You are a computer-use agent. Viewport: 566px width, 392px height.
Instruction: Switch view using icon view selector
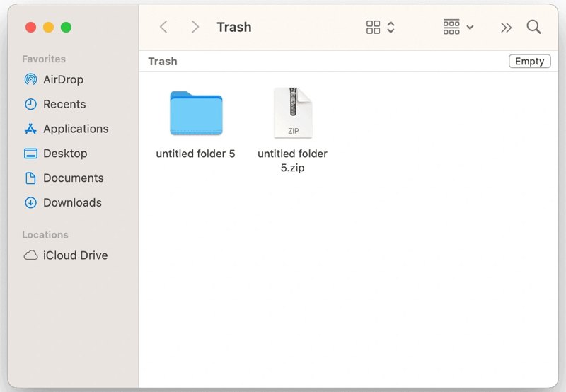[x=380, y=27]
